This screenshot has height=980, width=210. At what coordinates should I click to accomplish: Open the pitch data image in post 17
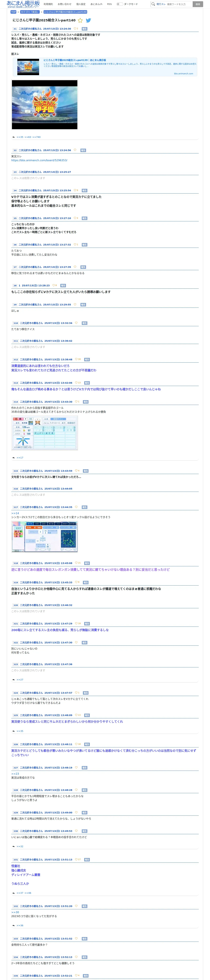[45, 537]
